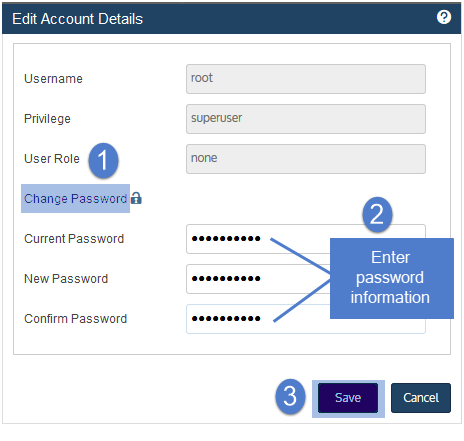Cancel editing account details
Viewport: 464px width, 441px height.
tap(421, 398)
